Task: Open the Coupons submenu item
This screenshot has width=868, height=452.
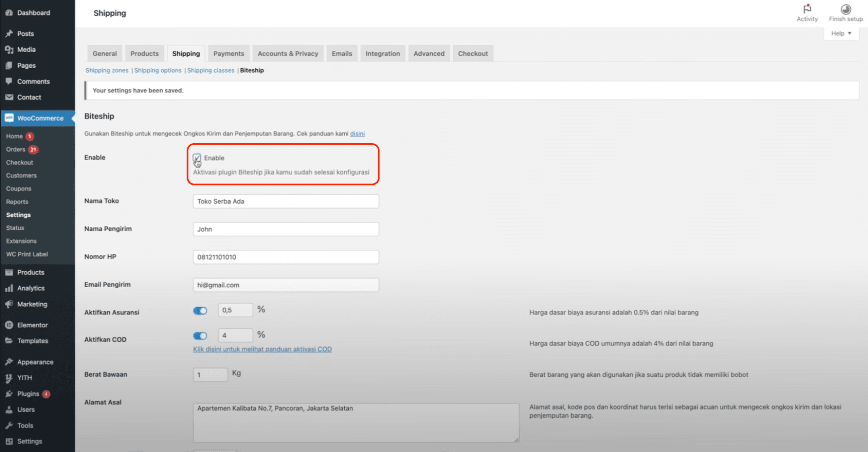Action: [18, 189]
